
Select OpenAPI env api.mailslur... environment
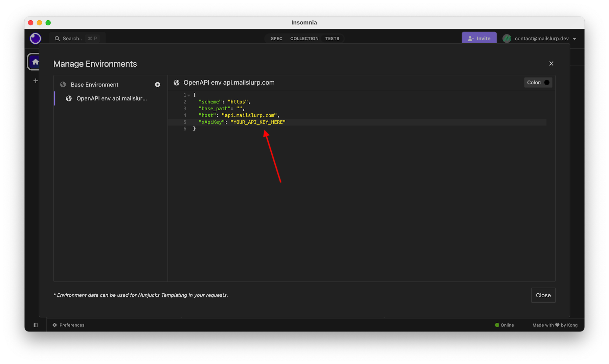point(111,98)
